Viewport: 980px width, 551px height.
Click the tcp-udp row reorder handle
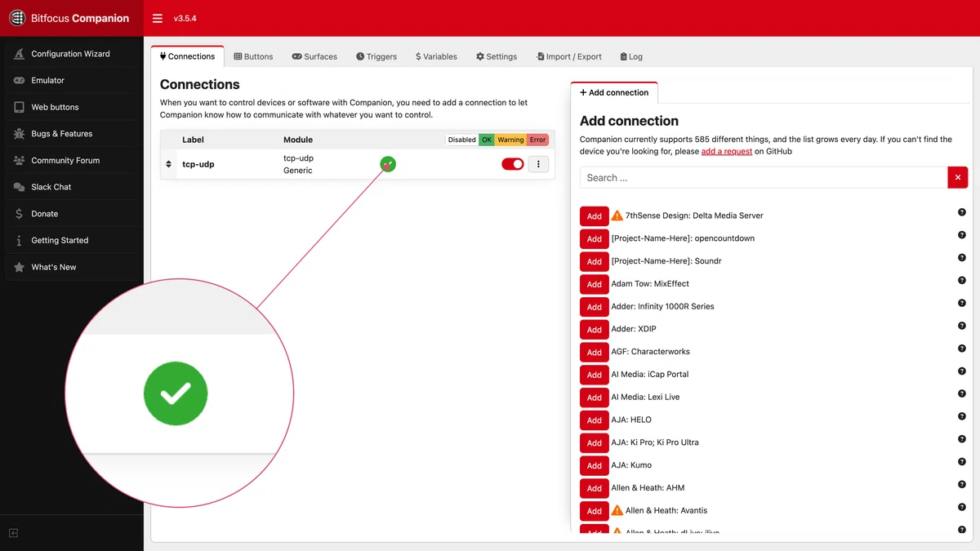coord(169,164)
